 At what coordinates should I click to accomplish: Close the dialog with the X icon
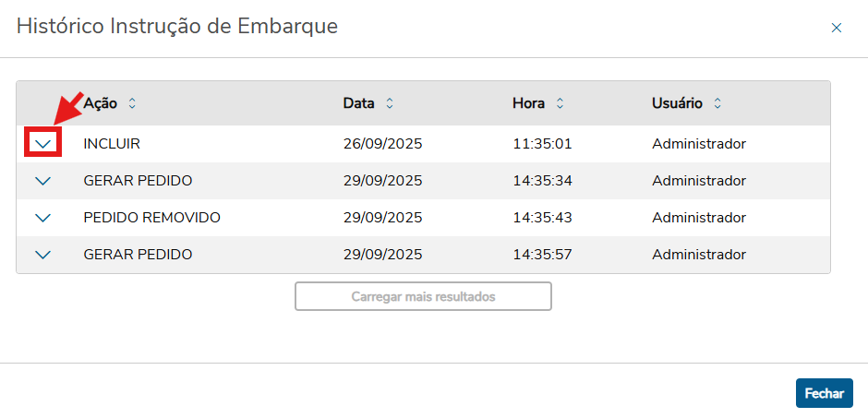pos(837,28)
